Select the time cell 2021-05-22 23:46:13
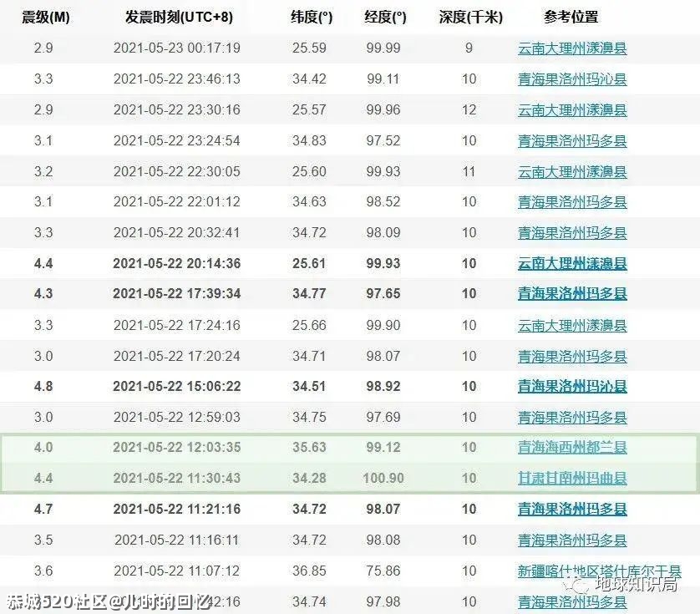 177,79
